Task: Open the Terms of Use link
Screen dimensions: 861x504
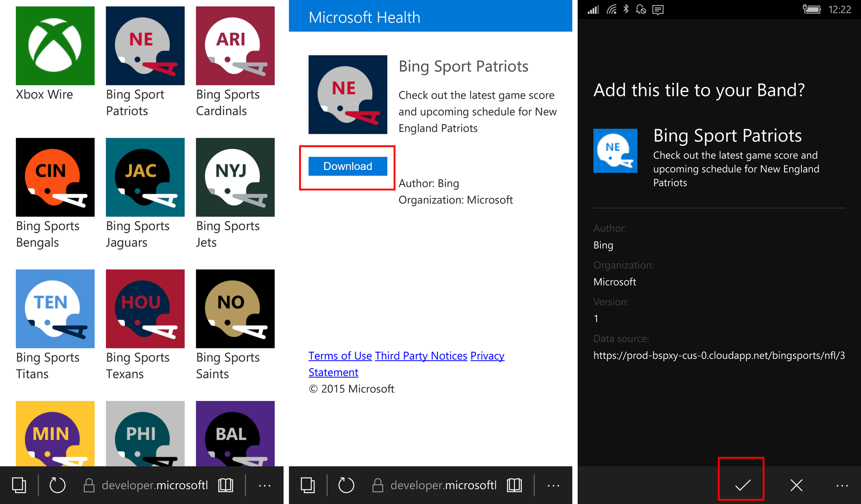Action: [340, 356]
